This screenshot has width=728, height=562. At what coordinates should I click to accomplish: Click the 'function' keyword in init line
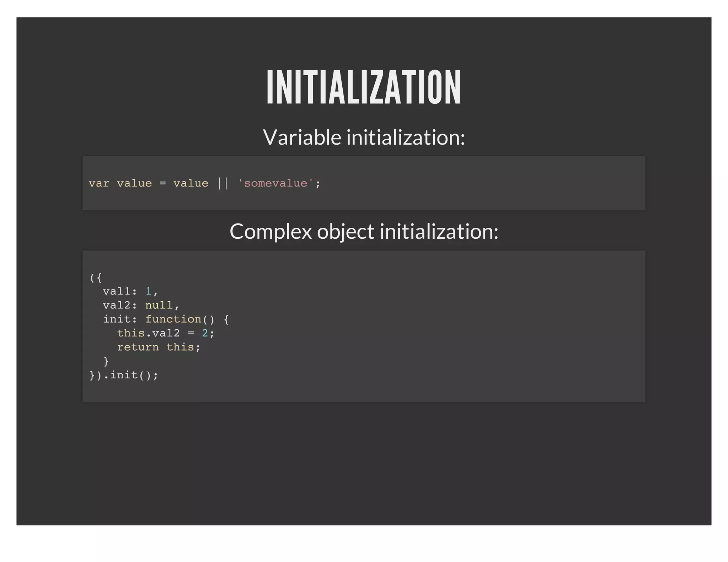click(x=173, y=319)
